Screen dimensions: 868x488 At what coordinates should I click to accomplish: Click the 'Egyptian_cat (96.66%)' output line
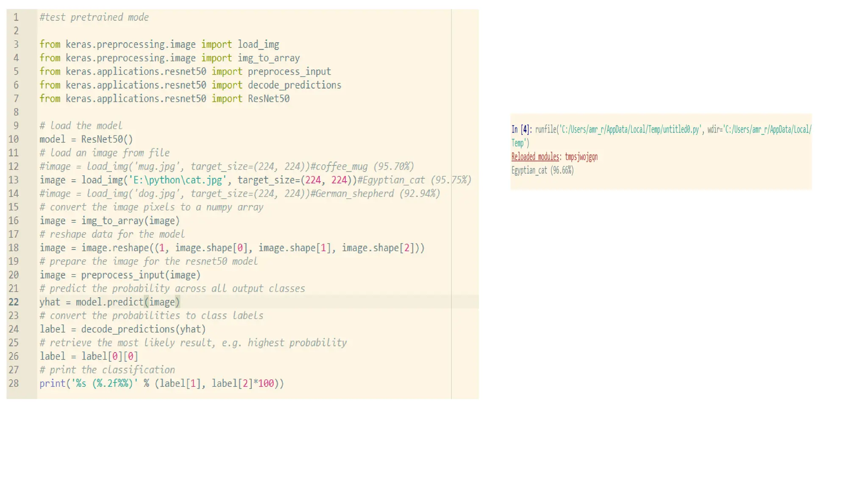pos(542,170)
